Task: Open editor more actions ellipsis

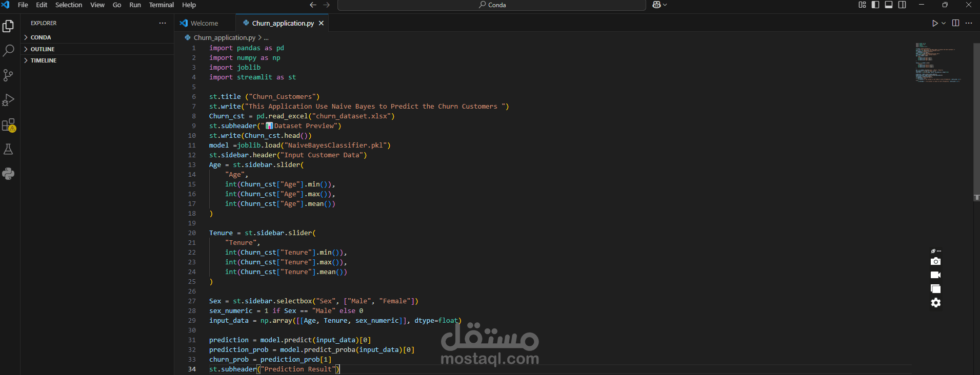Action: click(x=969, y=23)
